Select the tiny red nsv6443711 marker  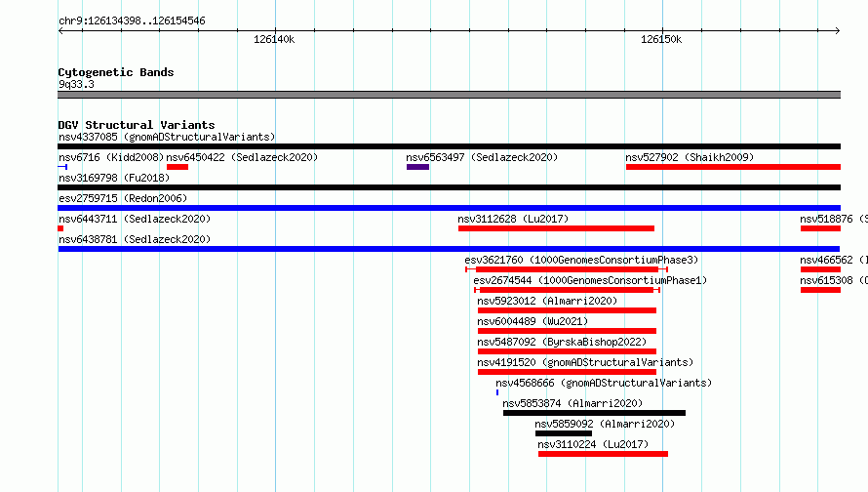coord(60,228)
